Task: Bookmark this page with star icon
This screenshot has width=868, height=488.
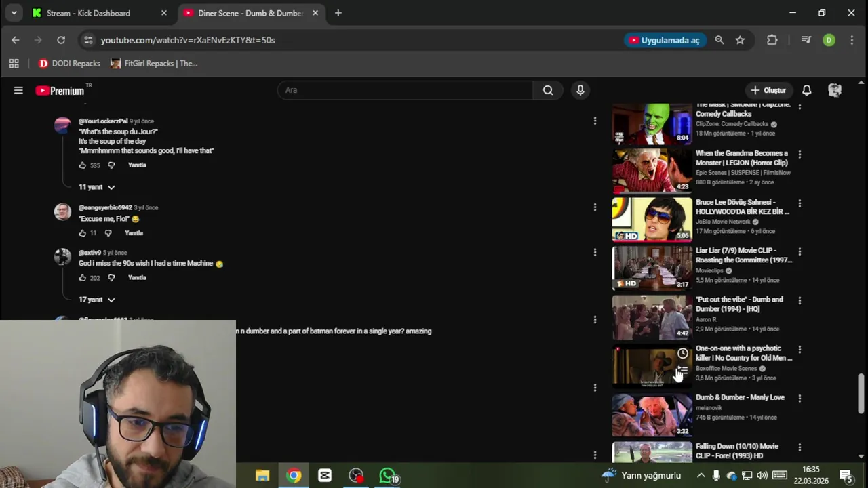Action: tap(740, 40)
